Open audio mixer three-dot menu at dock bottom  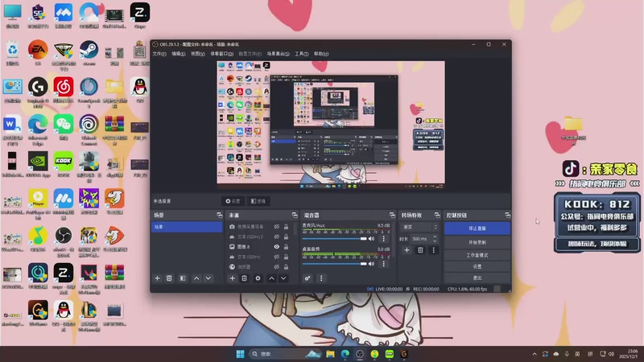pos(321,278)
